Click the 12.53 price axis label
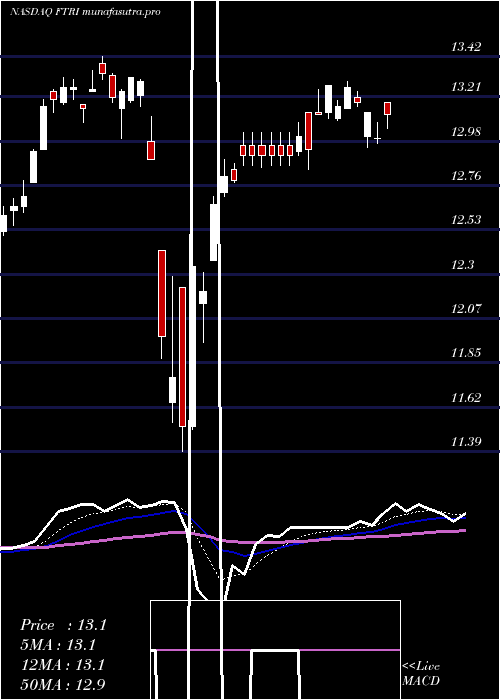This screenshot has width=500, height=700. (x=466, y=219)
